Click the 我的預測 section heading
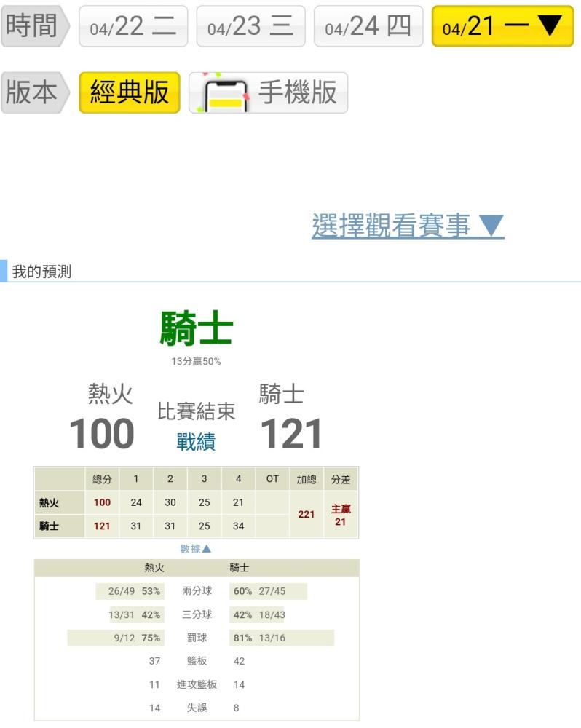Viewport: 581px width, 728px height. (x=41, y=272)
